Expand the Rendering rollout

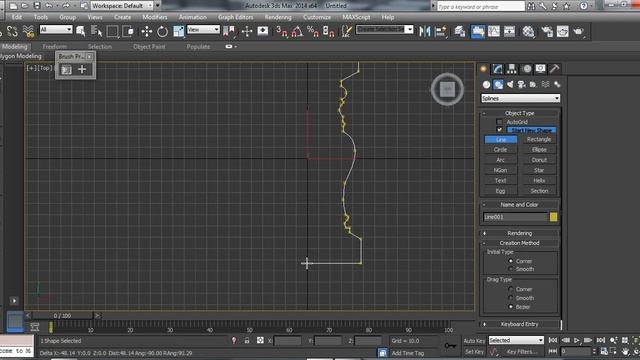[519, 233]
